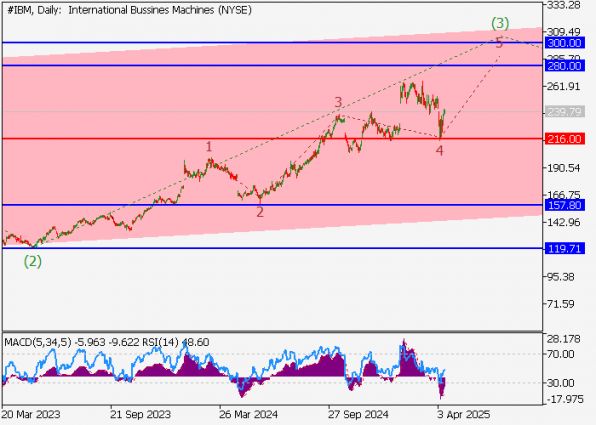
Task: Select wave label 5 near 300 line
Action: click(x=499, y=43)
